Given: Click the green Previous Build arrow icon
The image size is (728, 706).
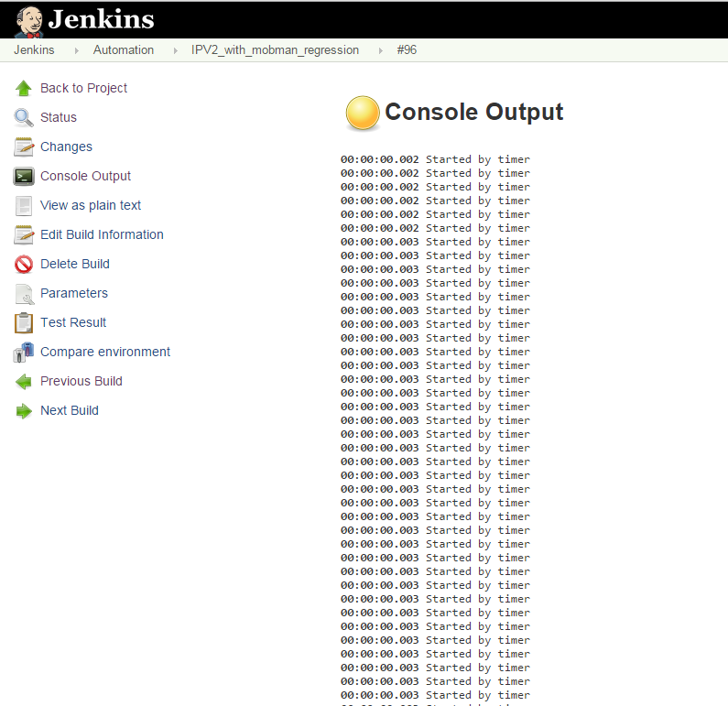Looking at the screenshot, I should [24, 381].
